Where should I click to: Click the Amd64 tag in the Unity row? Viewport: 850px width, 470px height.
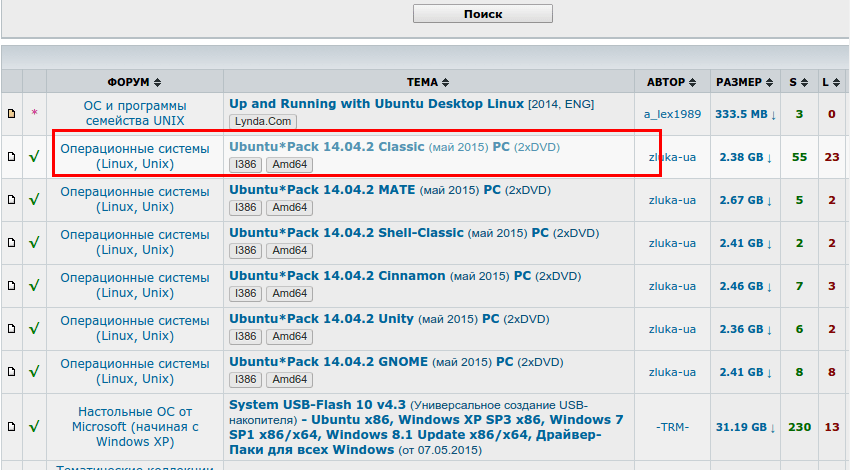click(289, 337)
